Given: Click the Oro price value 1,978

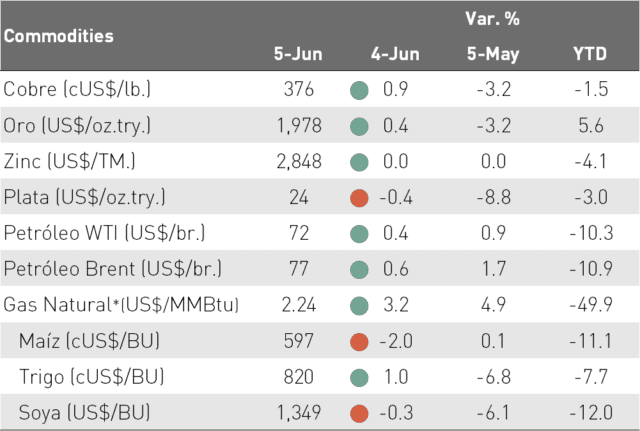Looking at the screenshot, I should pos(299,126).
